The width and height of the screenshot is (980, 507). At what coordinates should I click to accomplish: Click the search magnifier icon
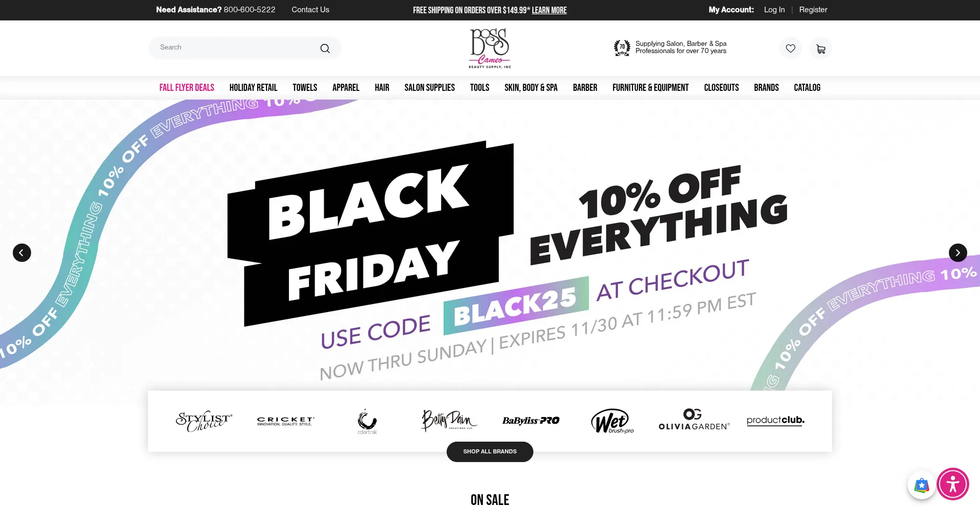[325, 49]
